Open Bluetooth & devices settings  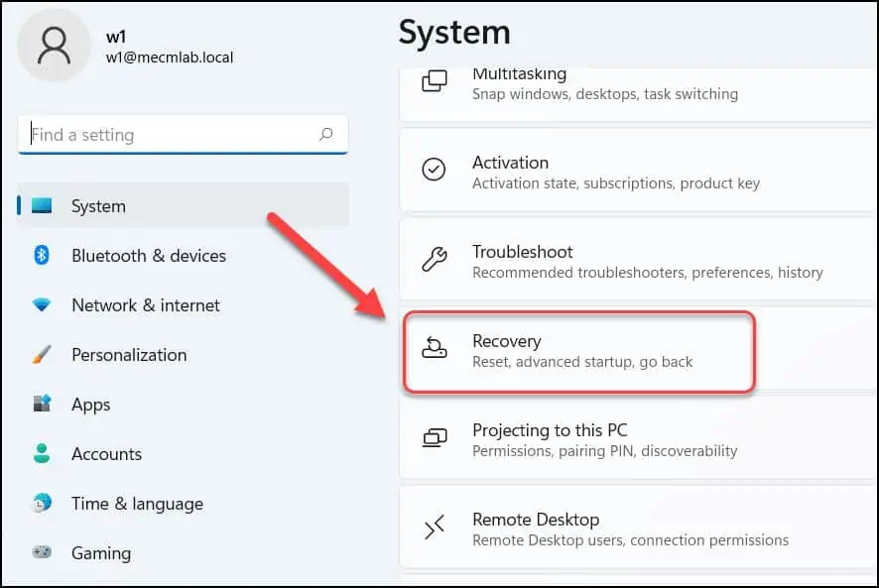point(184,256)
